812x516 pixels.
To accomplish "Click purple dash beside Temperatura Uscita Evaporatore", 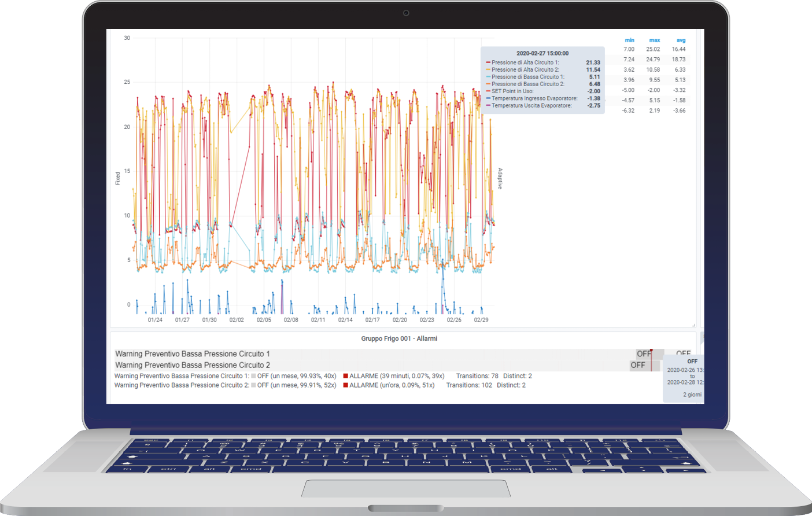I will (488, 106).
